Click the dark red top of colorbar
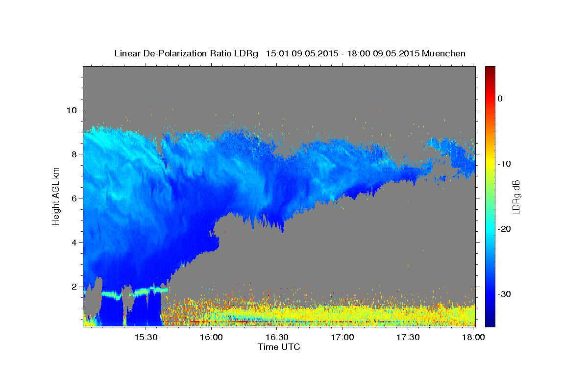Screen dimensions: 588x392 (x=490, y=70)
